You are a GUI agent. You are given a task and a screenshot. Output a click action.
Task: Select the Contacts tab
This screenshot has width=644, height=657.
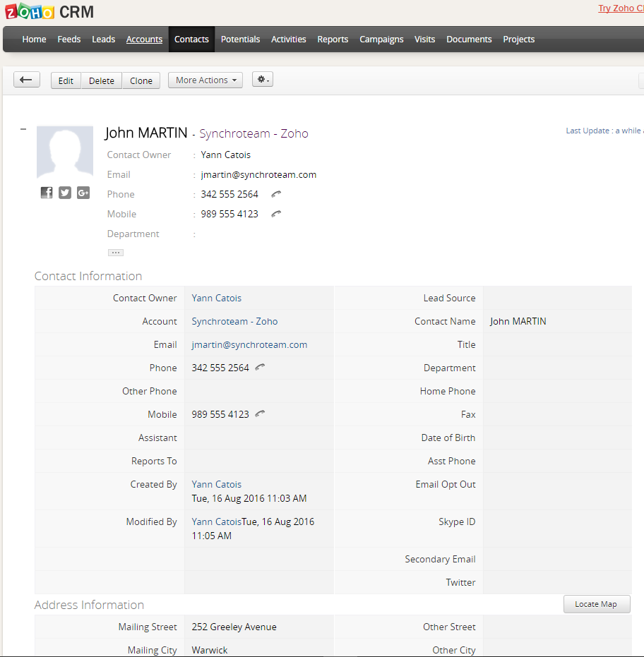[x=191, y=40]
